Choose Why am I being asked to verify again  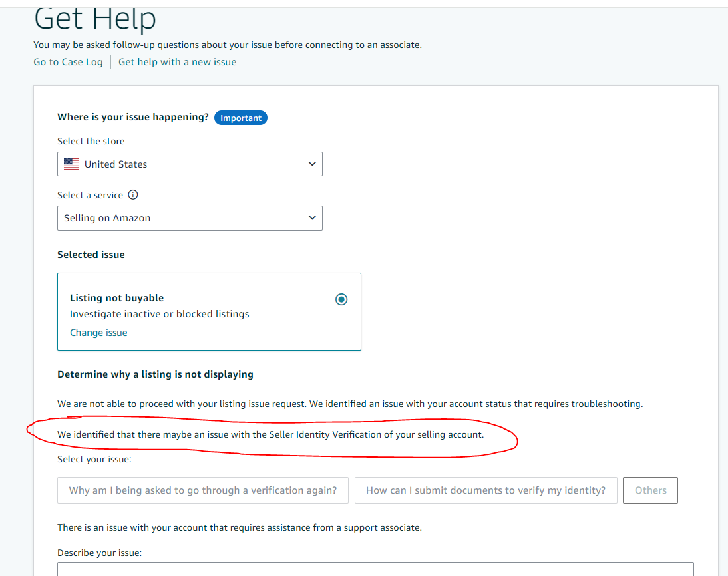pos(203,490)
